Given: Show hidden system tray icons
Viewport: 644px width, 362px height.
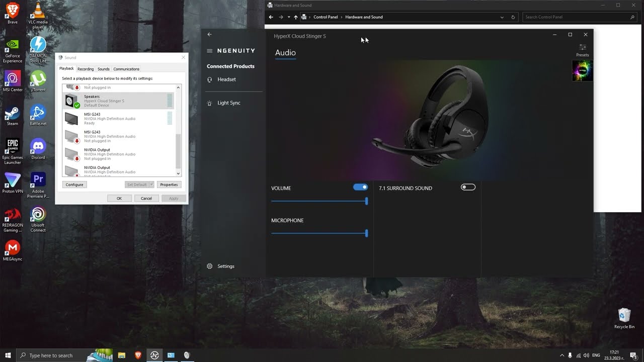Looking at the screenshot, I should click(562, 355).
